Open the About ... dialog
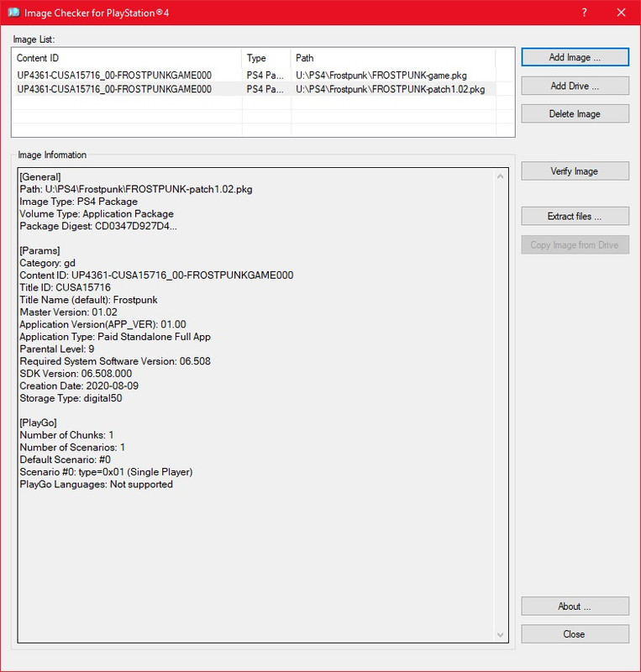641x672 pixels. tap(575, 606)
